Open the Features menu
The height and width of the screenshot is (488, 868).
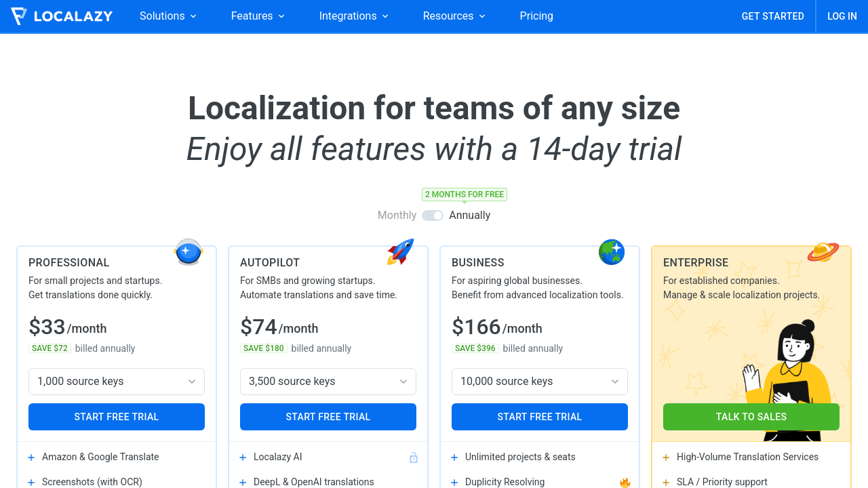click(x=258, y=16)
